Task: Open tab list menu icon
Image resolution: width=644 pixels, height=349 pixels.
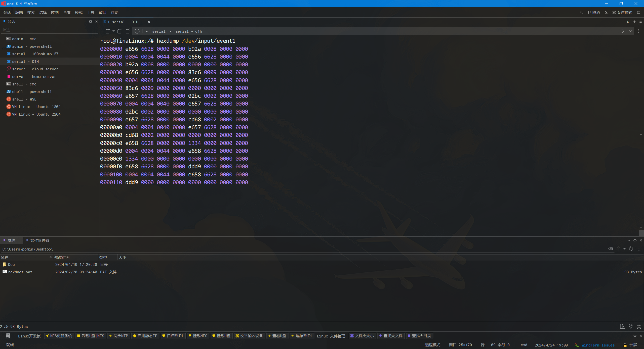Action: (640, 22)
